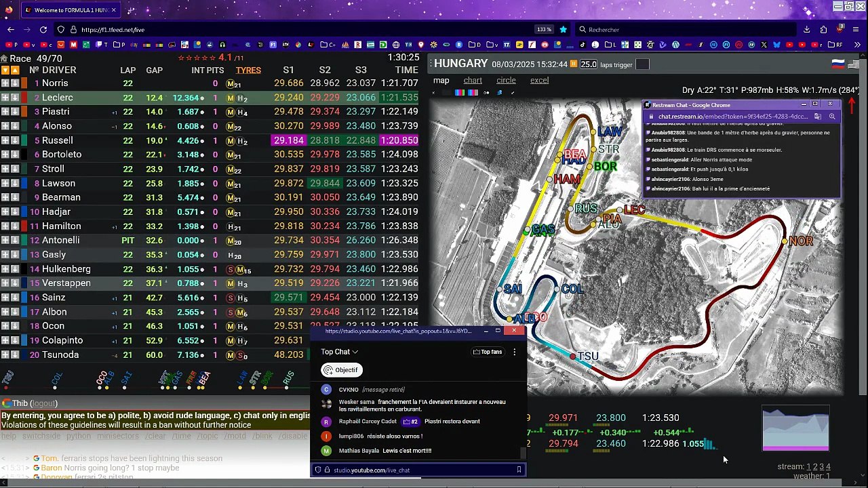Click the plus icon on Russell row

[x=5, y=140]
